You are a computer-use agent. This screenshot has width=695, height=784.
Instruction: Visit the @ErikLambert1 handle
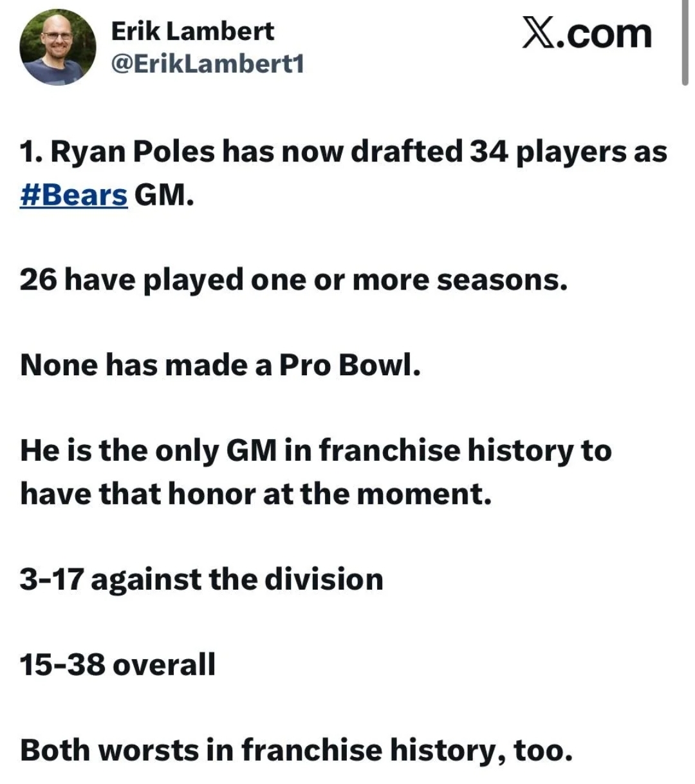[x=207, y=64]
